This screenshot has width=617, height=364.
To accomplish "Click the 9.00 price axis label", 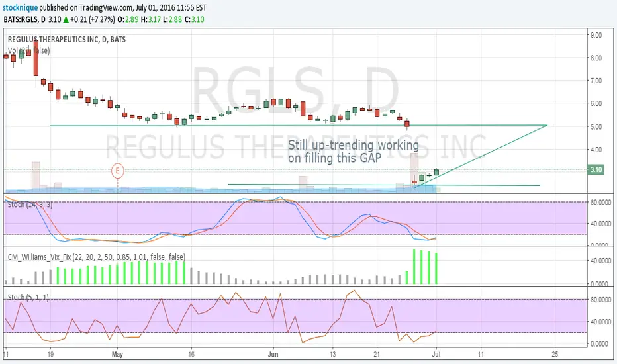I will [x=596, y=35].
